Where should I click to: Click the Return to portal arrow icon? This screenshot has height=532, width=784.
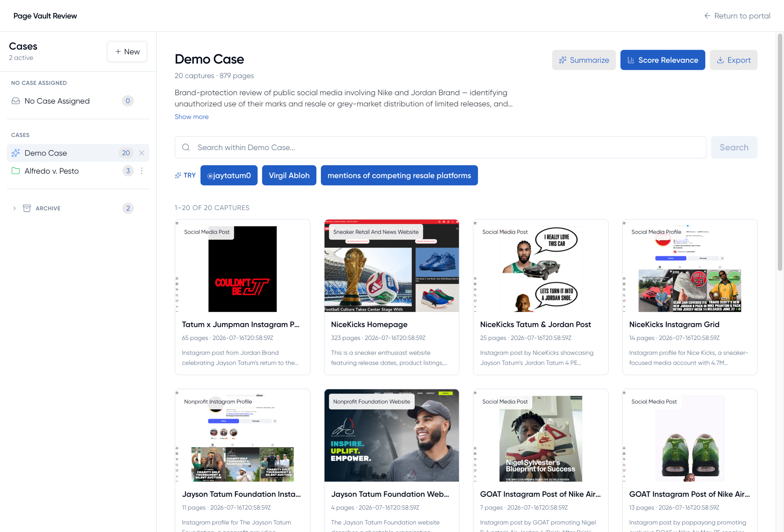(x=707, y=16)
